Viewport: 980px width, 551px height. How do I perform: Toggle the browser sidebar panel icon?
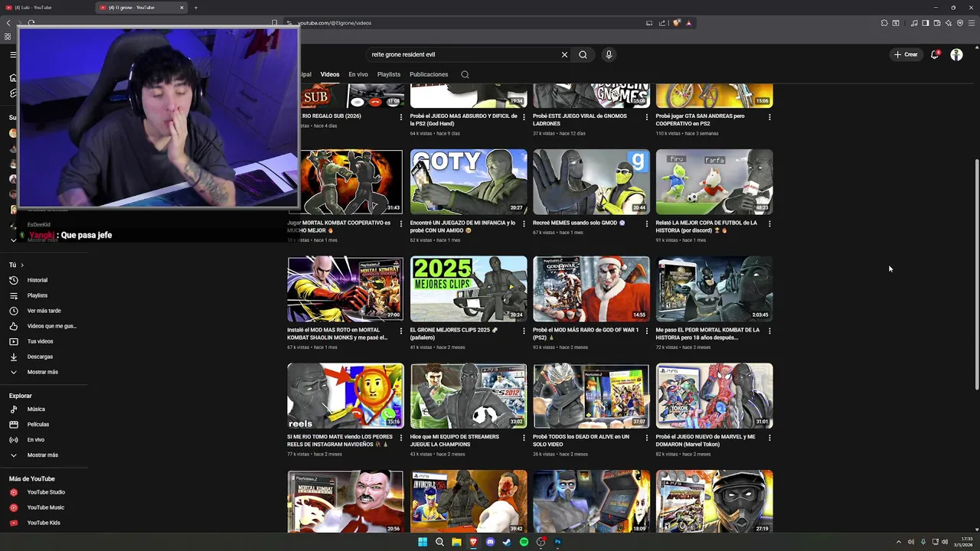pyautogui.click(x=926, y=23)
